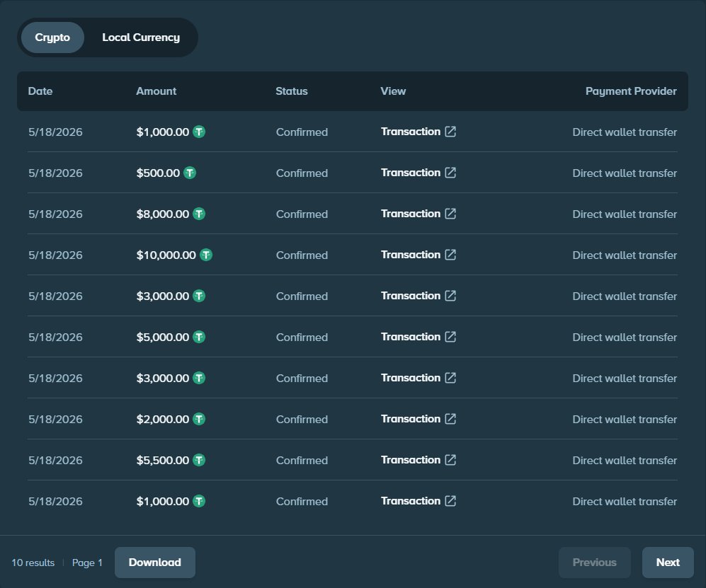
Task: Click the 5/18/2026 date in $500.00 row
Action: coord(55,173)
